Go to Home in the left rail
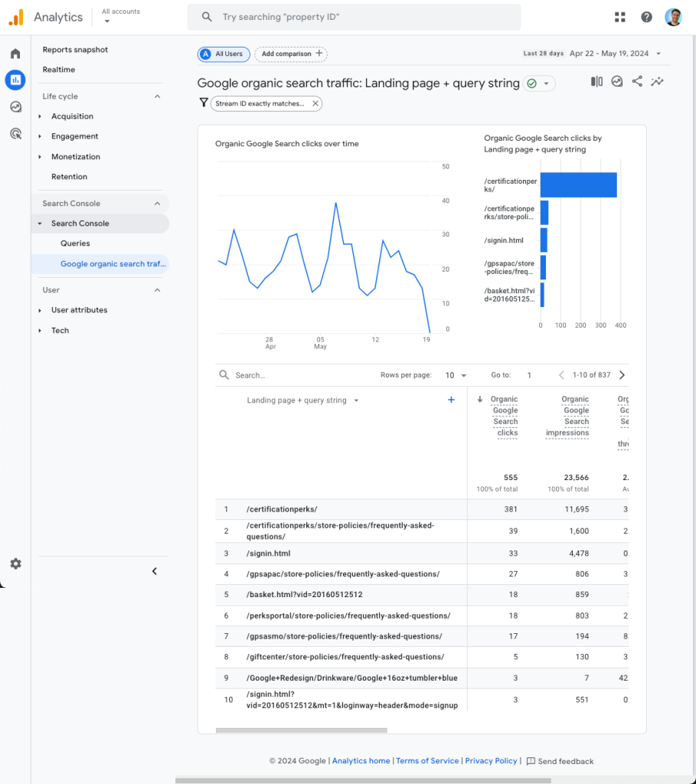Screen dimensions: 696x784 (x=15, y=54)
